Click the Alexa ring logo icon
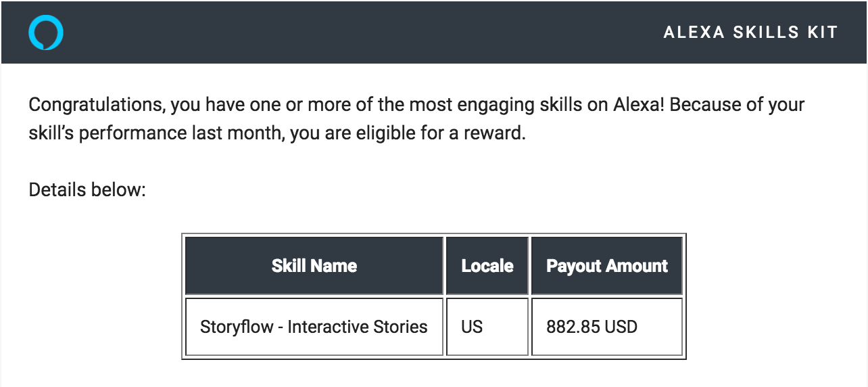The height and width of the screenshot is (387, 868). pyautogui.click(x=46, y=32)
